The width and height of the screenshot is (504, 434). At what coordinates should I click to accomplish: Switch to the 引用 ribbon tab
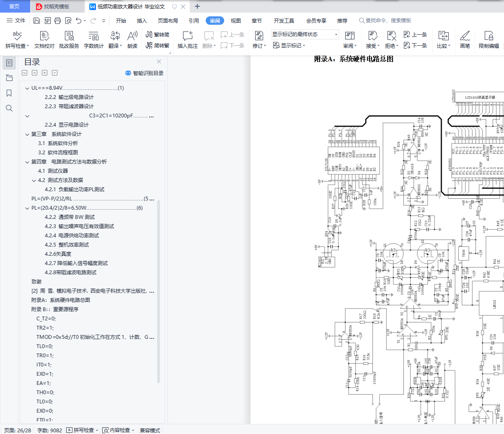[194, 21]
